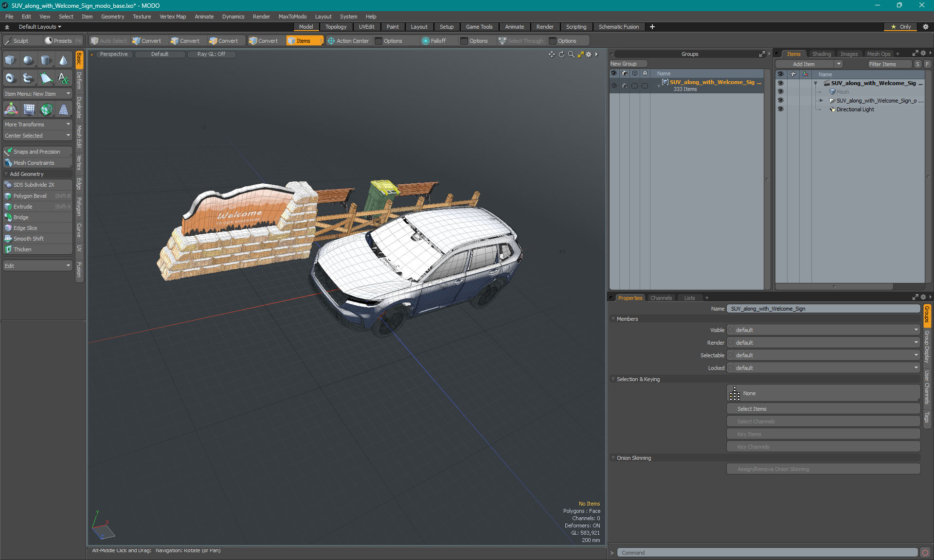Activate the Transform gizmo tool
934x560 pixels.
click(x=11, y=109)
